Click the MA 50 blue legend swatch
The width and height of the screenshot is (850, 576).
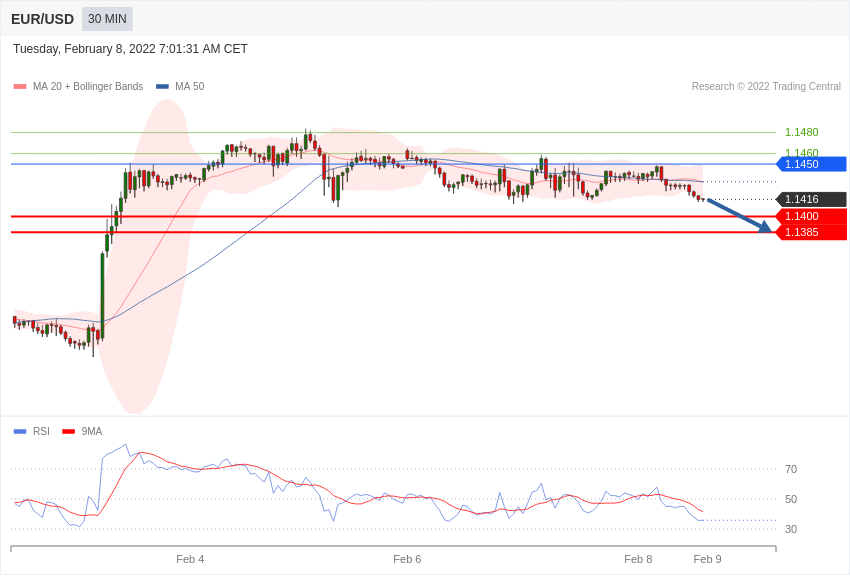(162, 87)
